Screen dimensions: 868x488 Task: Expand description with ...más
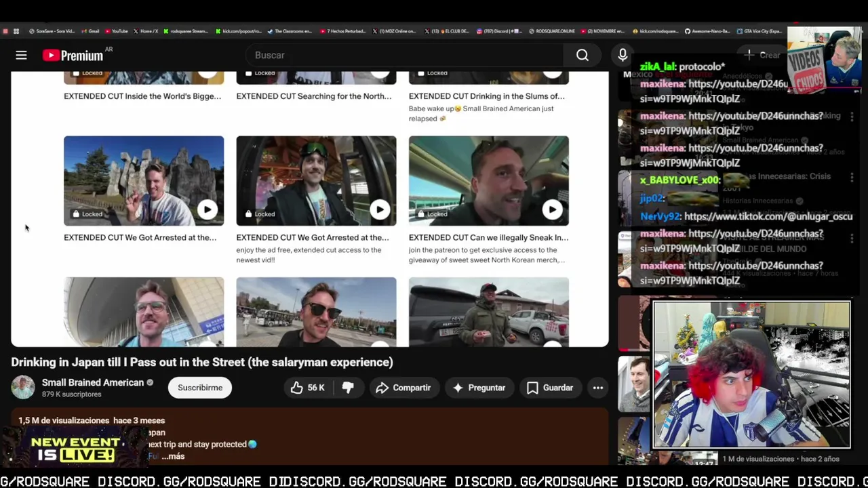point(173,456)
